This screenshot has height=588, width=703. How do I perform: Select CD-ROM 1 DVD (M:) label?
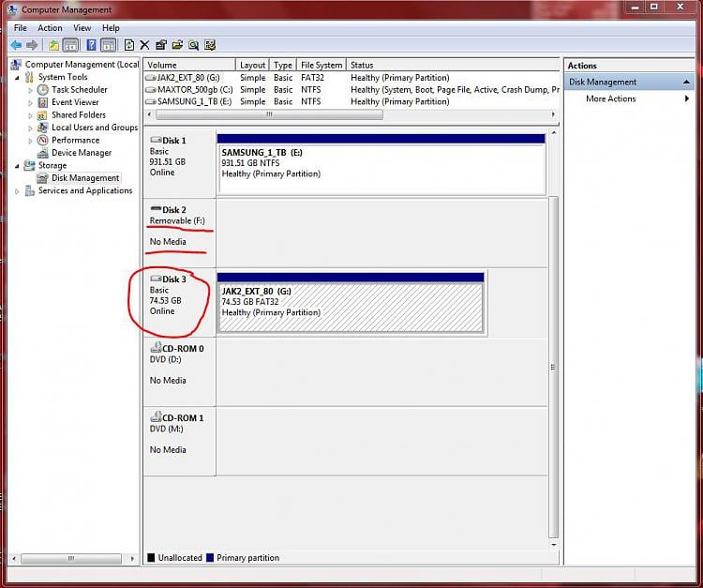click(179, 442)
